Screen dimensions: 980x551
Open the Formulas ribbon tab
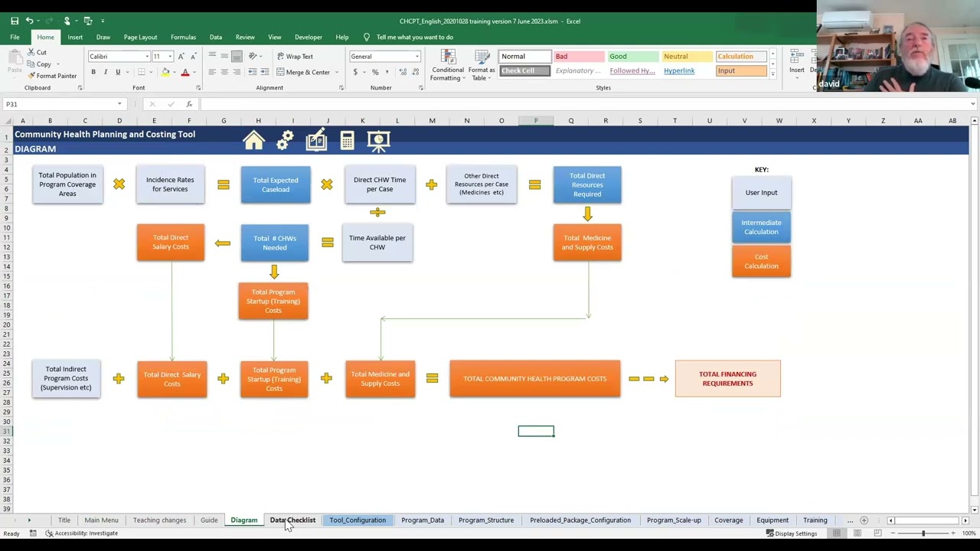tap(183, 37)
